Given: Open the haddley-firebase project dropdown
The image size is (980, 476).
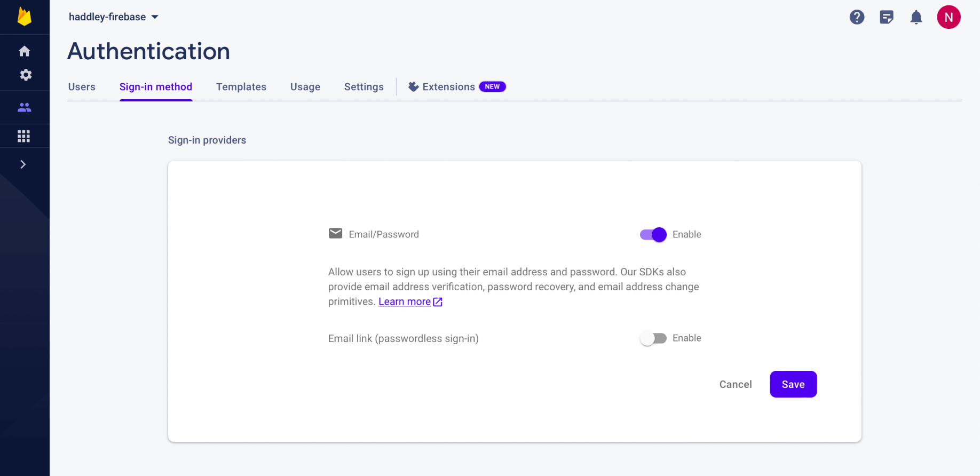Looking at the screenshot, I should [113, 17].
